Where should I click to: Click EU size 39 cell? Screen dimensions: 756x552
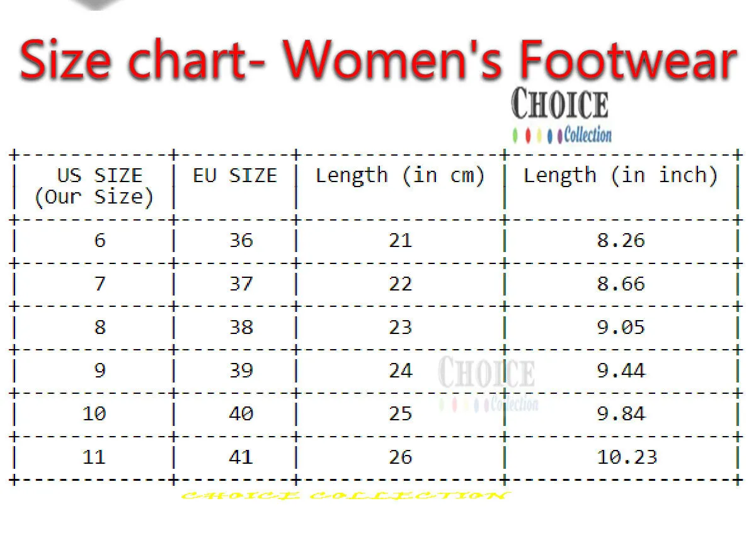point(241,370)
